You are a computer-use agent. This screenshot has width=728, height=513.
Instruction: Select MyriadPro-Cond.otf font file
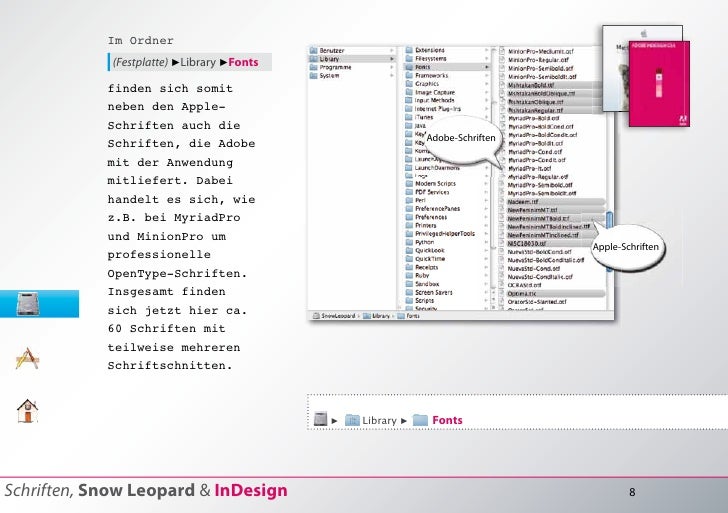[535, 152]
